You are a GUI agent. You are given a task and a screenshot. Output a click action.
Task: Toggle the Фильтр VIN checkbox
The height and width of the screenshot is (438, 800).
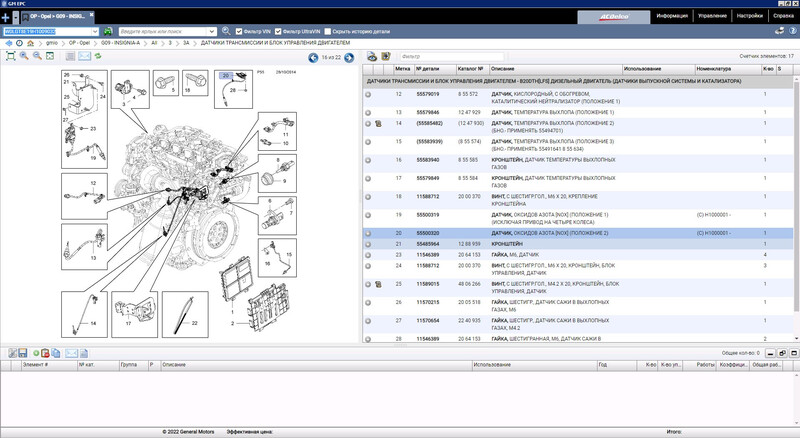click(x=239, y=31)
